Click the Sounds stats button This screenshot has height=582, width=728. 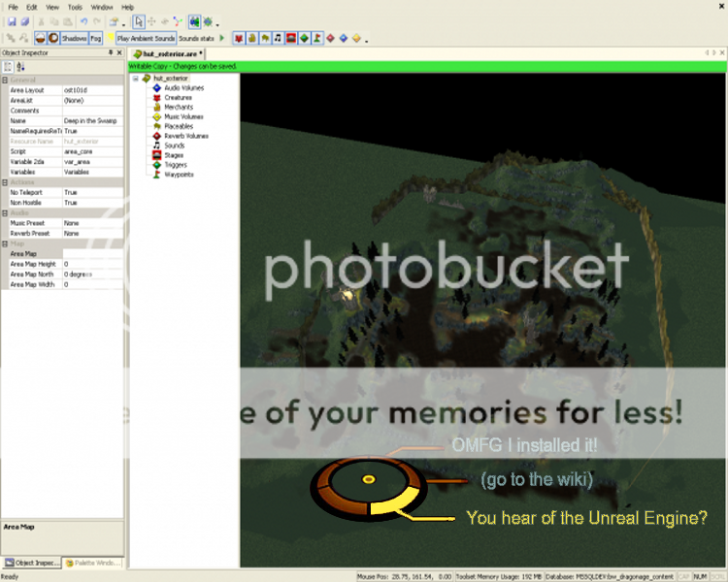tap(196, 38)
